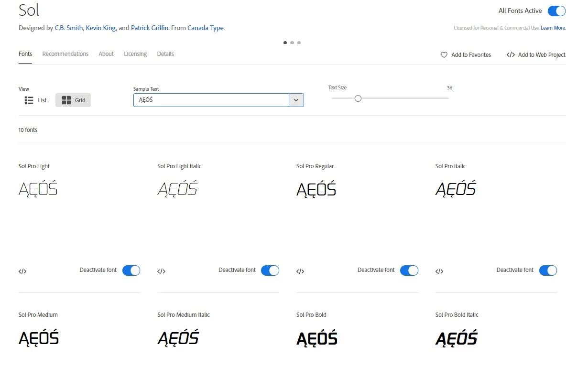Click the Sample Text input field

coord(211,100)
